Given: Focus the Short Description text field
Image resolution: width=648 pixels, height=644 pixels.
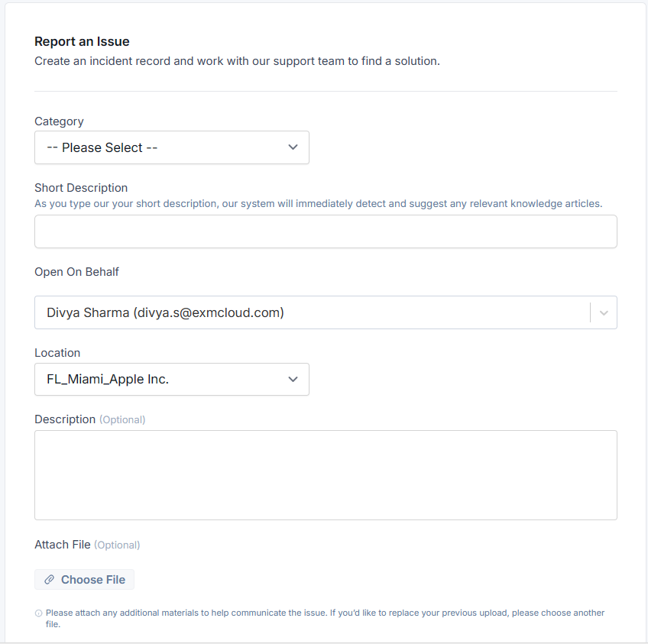Looking at the screenshot, I should point(326,231).
